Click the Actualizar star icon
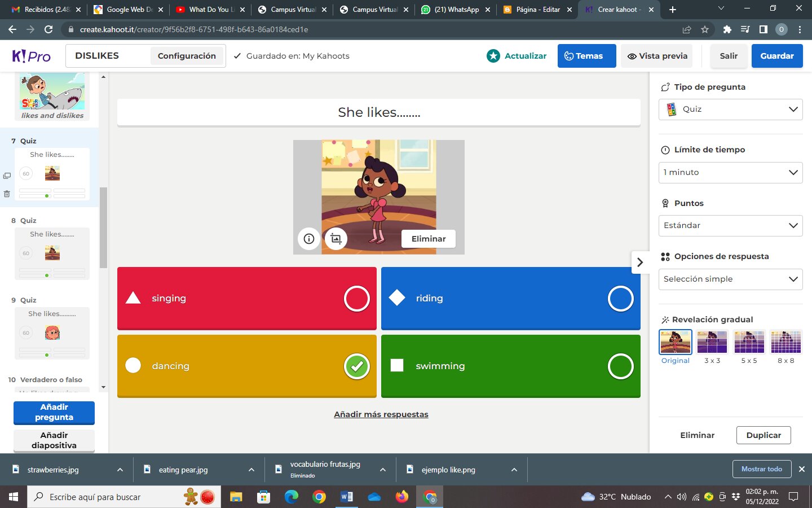This screenshot has height=508, width=812. [x=493, y=56]
